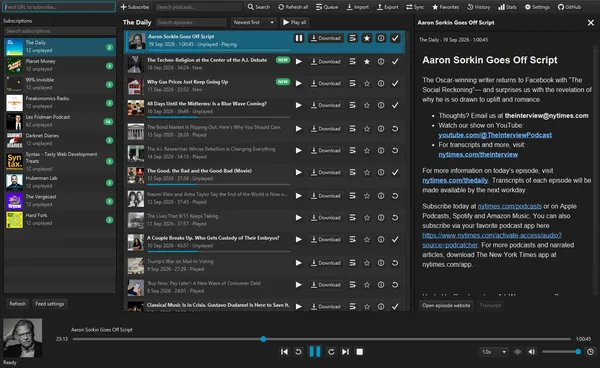This screenshot has width=600, height=368.
Task: Add Classical Music Is in Crisis to queue
Action: (x=352, y=306)
